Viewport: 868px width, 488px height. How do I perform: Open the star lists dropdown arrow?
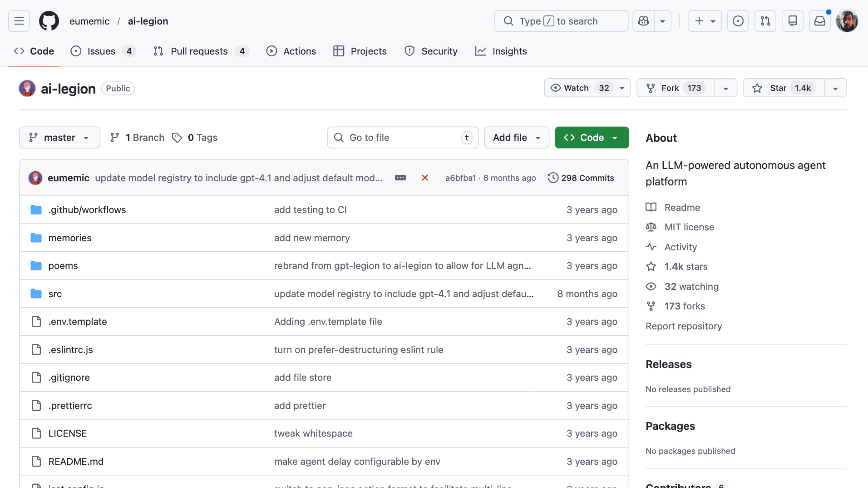click(x=835, y=88)
